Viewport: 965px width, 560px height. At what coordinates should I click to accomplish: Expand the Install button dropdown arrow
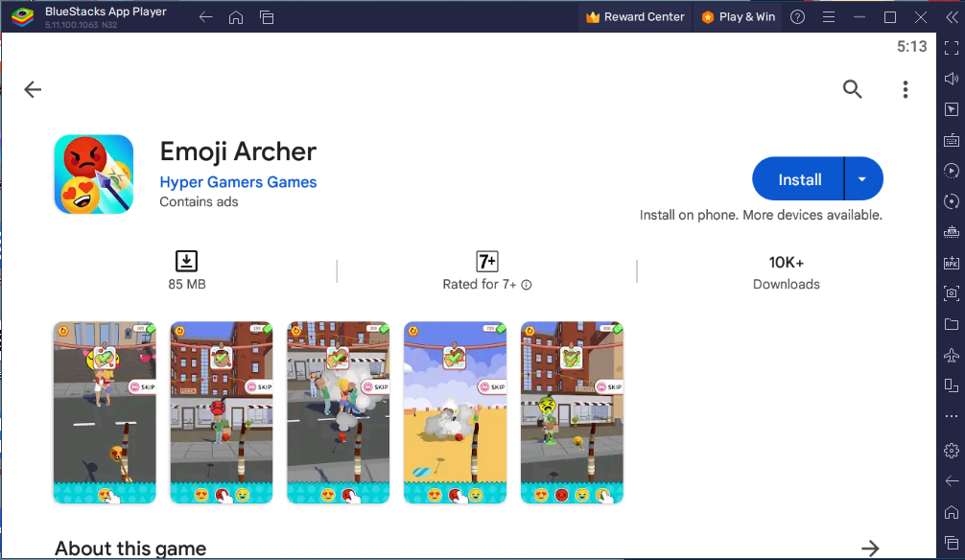coord(862,179)
